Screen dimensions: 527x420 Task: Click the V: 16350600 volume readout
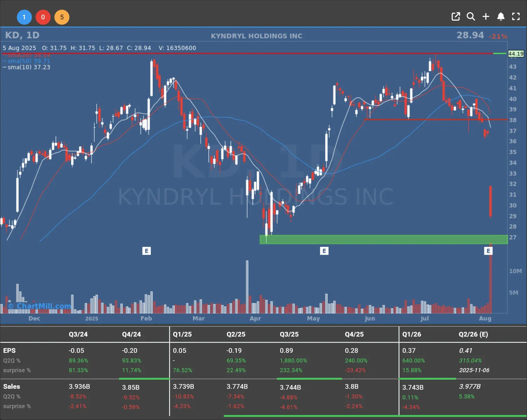(177, 48)
